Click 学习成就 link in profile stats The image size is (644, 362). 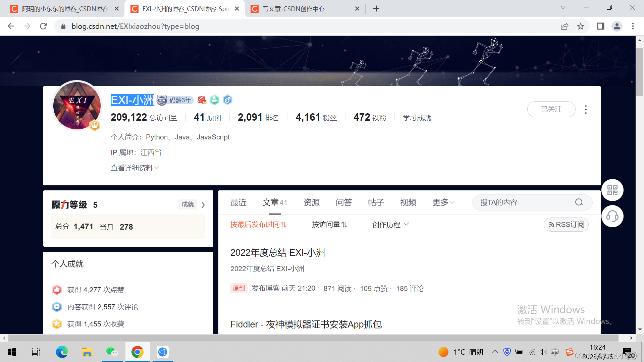tap(417, 117)
